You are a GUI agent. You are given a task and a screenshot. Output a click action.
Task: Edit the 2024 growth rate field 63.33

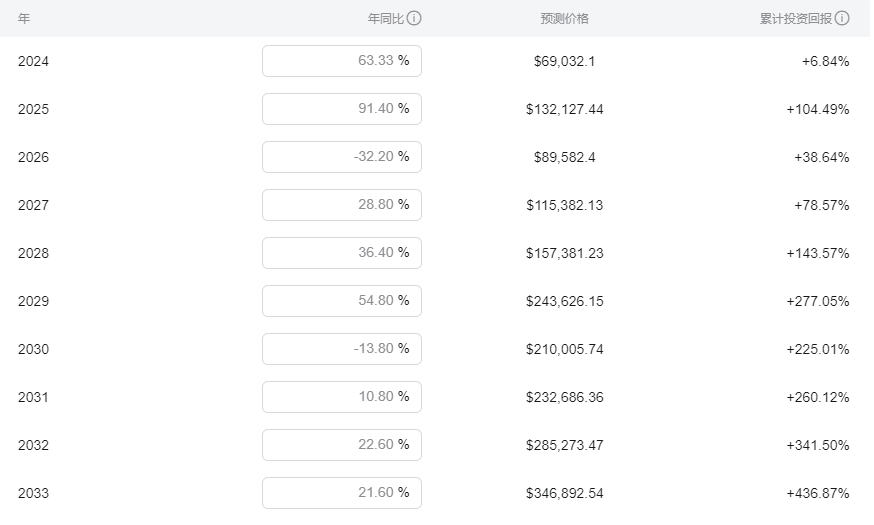342,61
